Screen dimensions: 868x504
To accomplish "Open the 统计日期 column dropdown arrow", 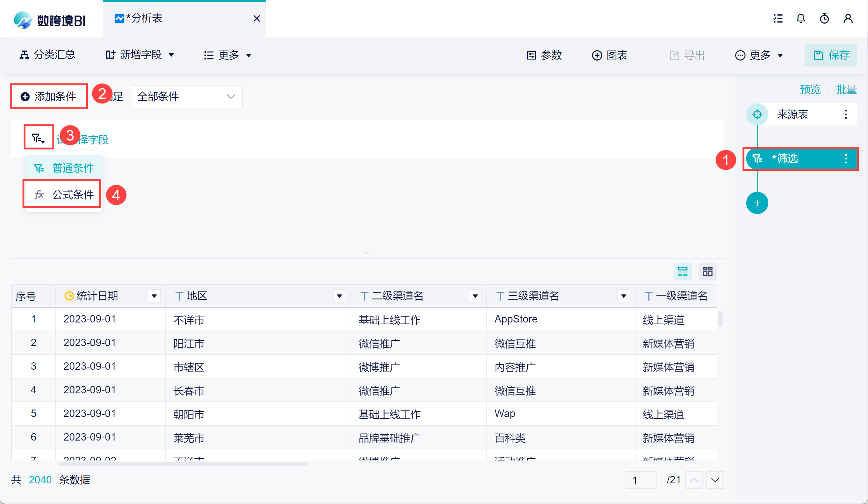I will click(154, 296).
